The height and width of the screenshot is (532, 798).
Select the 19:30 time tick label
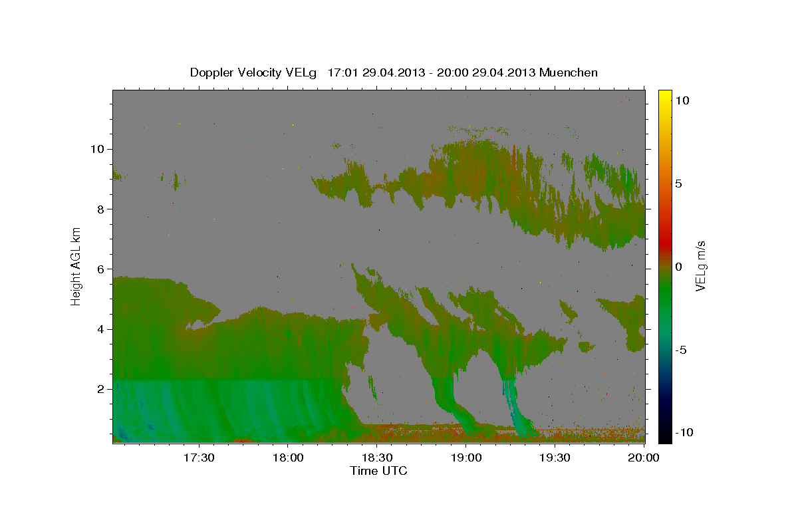coord(555,458)
